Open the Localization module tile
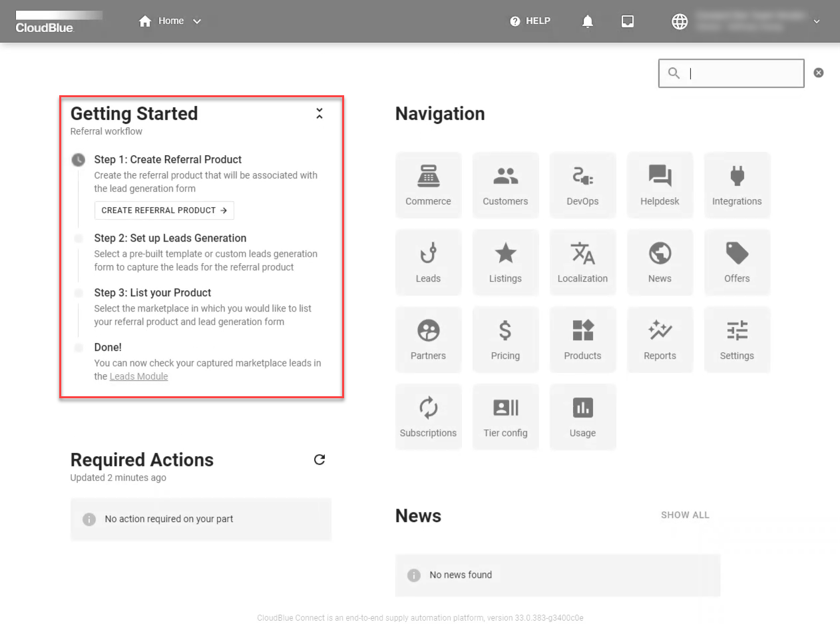Viewport: 840px width, 624px height. coord(582,262)
